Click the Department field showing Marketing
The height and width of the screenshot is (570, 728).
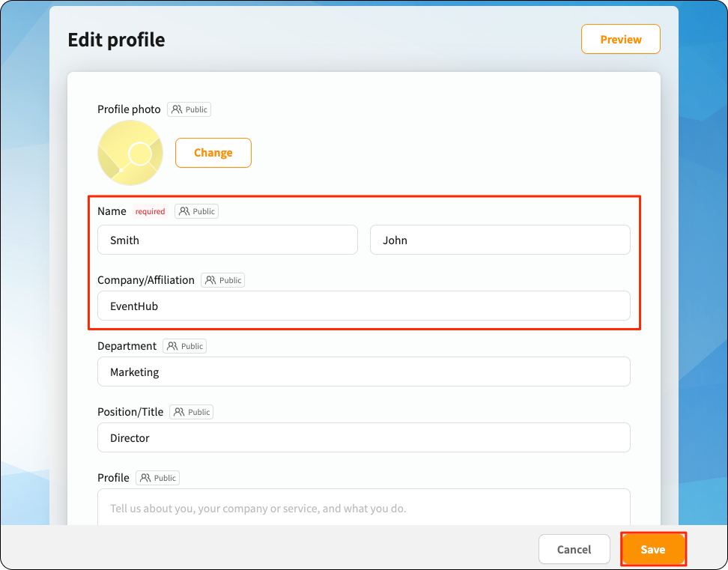[364, 372]
